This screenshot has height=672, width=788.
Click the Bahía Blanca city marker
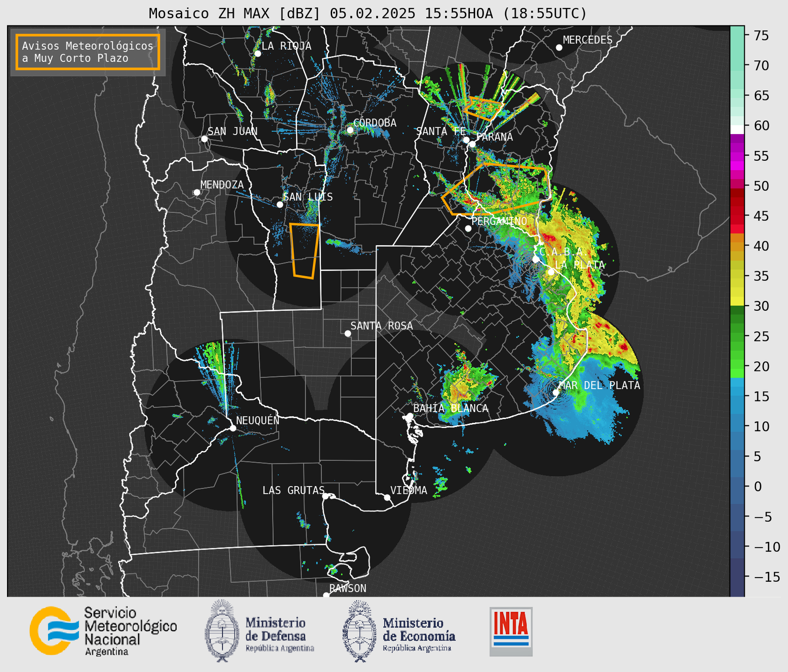tap(410, 416)
